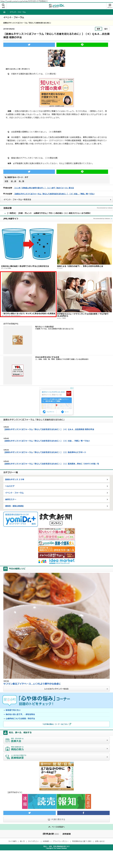Click レシピのバックナンバーを見る button
Image resolution: width=113 pixels, height=868 pixels.
tap(56, 689)
